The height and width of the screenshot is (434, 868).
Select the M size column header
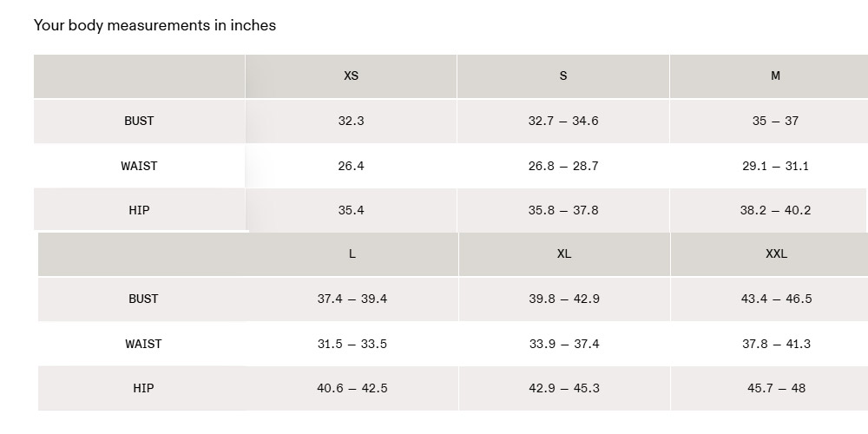(x=775, y=76)
